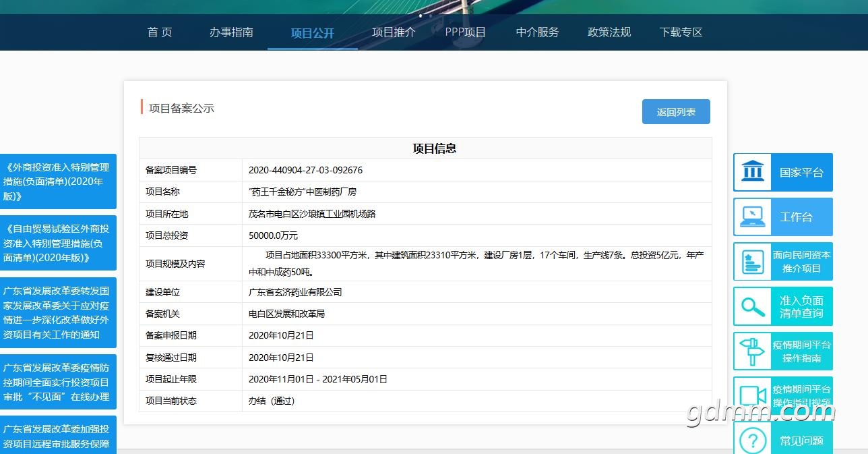Click the date range 2020年11月01日 - 2021年05月01日
This screenshot has width=868, height=454.
coord(318,379)
